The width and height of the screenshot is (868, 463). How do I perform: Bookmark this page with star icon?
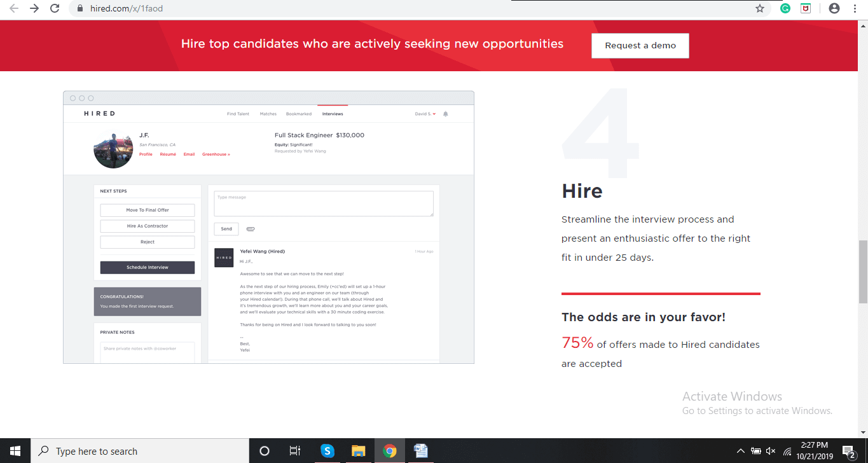click(759, 8)
